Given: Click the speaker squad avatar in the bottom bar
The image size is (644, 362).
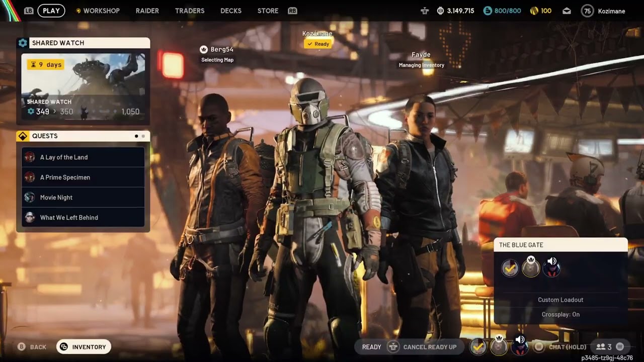Looking at the screenshot, I should [x=519, y=346].
